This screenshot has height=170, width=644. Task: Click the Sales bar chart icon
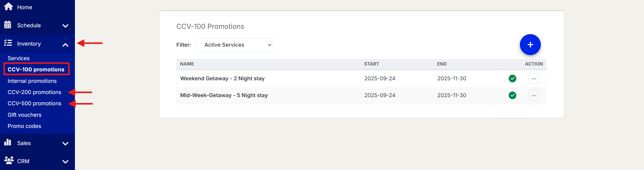8,142
